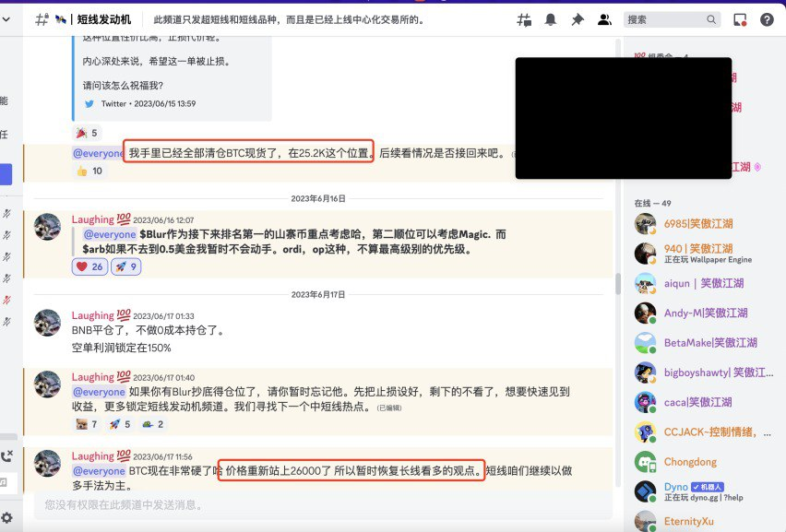Expand the server menu chevron at top left
786x532 pixels.
(x=6, y=19)
